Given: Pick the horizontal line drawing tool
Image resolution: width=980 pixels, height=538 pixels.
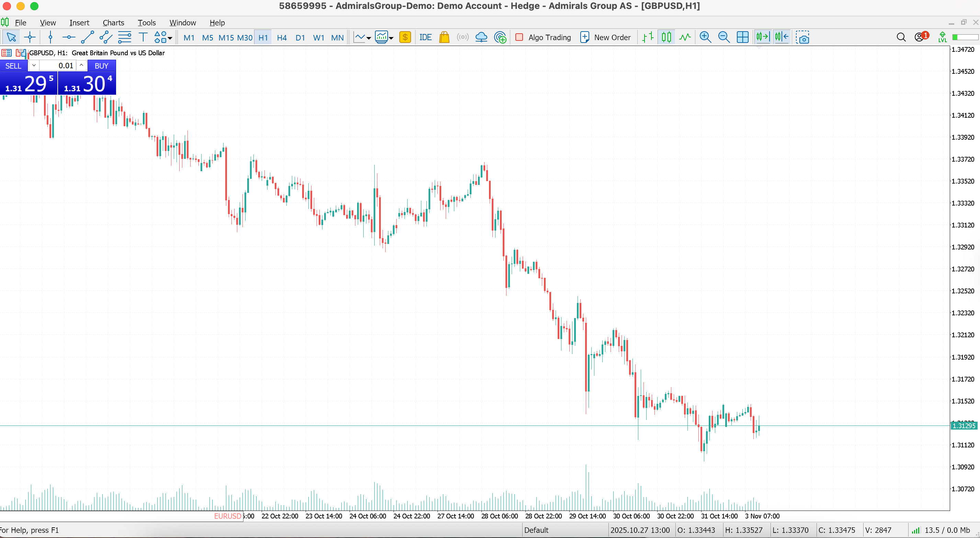Looking at the screenshot, I should [x=69, y=37].
